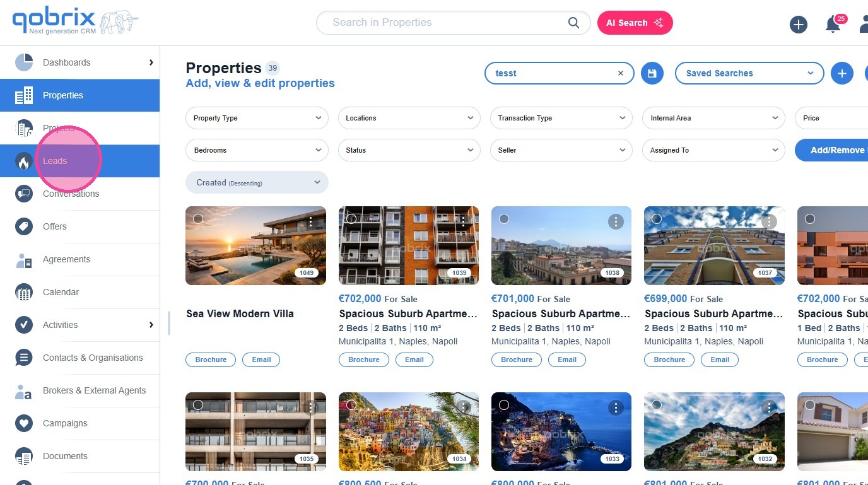This screenshot has height=485, width=868.
Task: Click the Campaigns heart icon
Action: (x=24, y=423)
